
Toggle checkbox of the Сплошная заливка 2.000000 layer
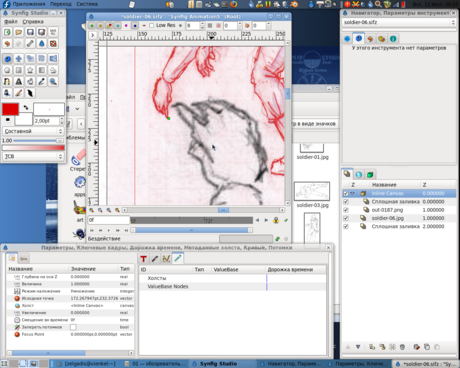coord(346,226)
